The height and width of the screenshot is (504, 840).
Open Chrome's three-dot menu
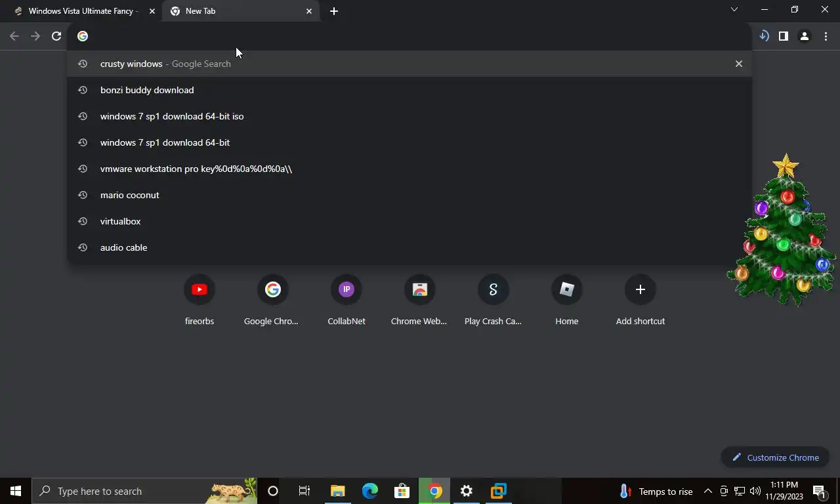pyautogui.click(x=826, y=36)
